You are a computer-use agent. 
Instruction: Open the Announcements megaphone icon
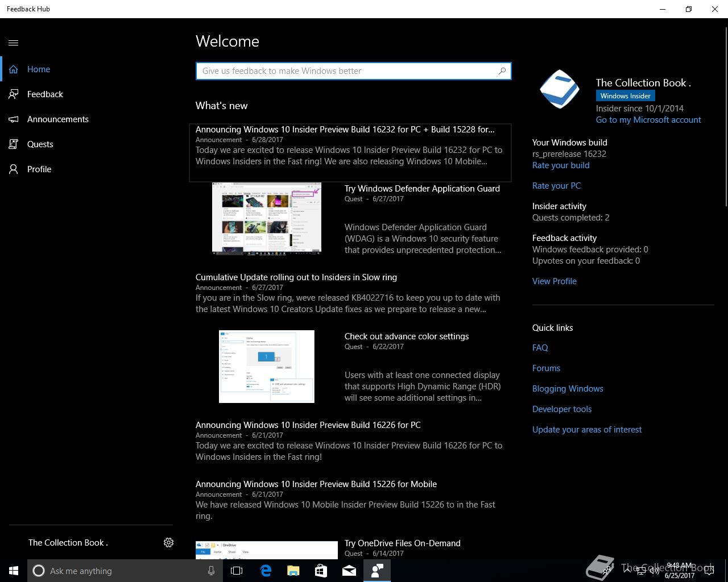pyautogui.click(x=14, y=119)
